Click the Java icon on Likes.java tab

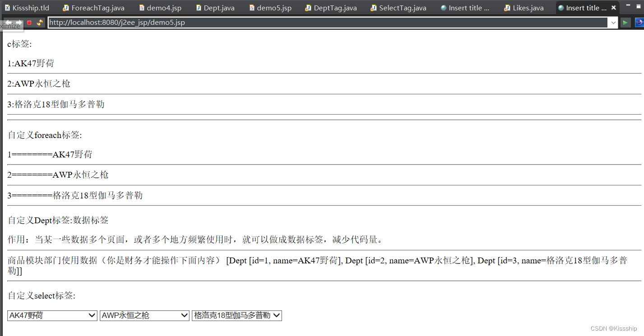pos(507,8)
